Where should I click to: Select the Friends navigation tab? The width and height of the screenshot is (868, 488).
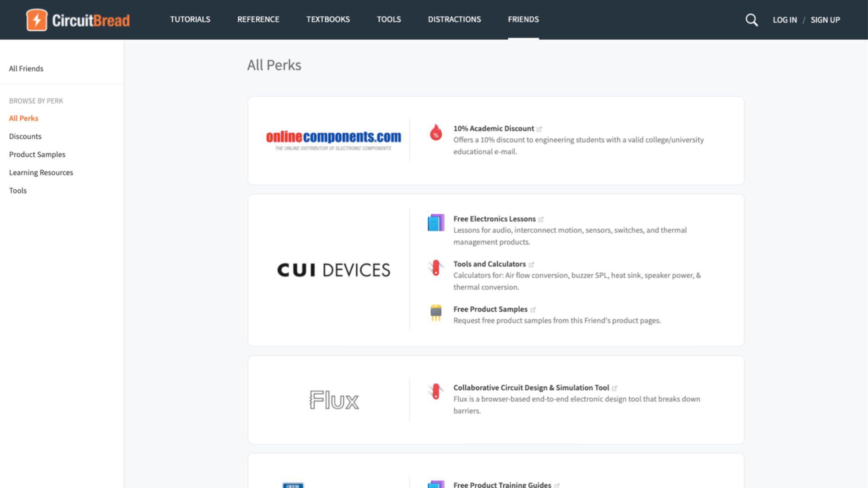click(x=523, y=19)
